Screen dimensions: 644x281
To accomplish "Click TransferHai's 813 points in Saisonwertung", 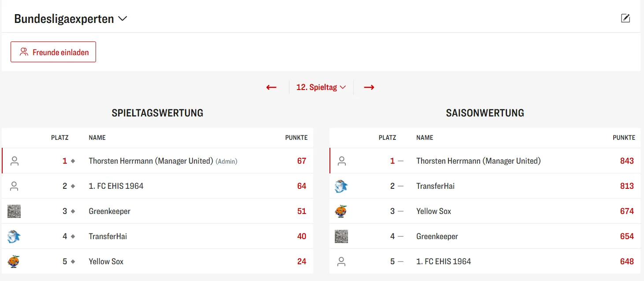I will (x=626, y=186).
